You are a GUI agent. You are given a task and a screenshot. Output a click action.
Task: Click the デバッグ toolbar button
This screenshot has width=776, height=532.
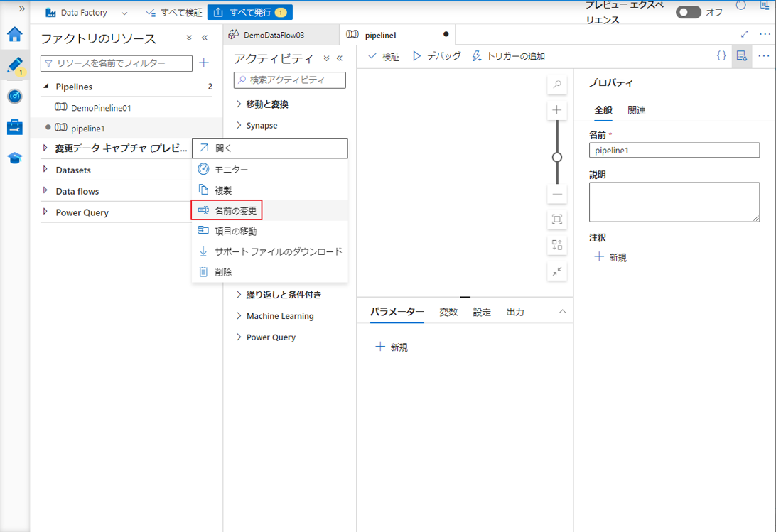[436, 56]
